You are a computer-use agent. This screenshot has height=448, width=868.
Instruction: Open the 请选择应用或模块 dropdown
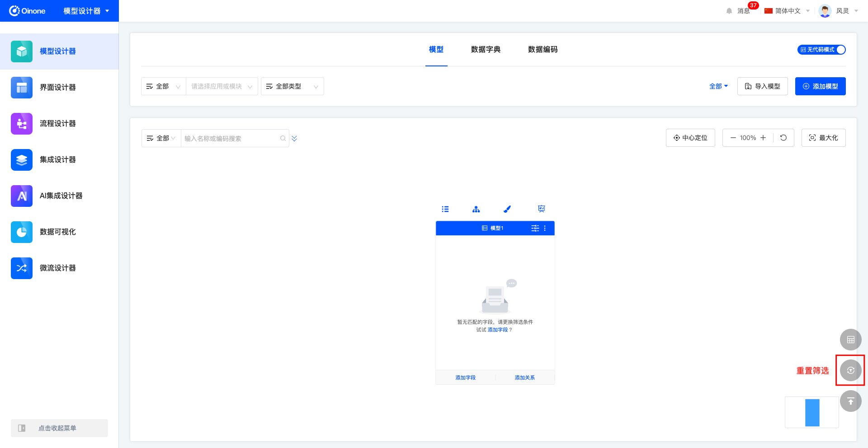(x=222, y=86)
